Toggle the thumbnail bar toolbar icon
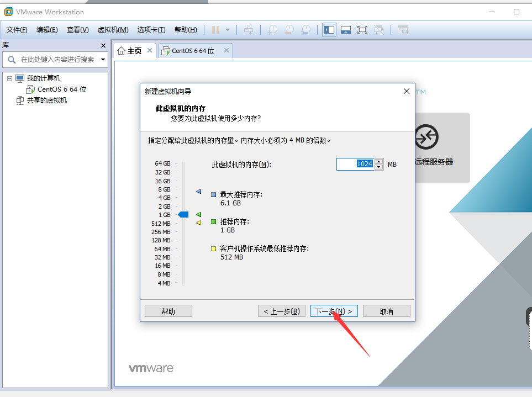532x397 pixels. pos(346,30)
